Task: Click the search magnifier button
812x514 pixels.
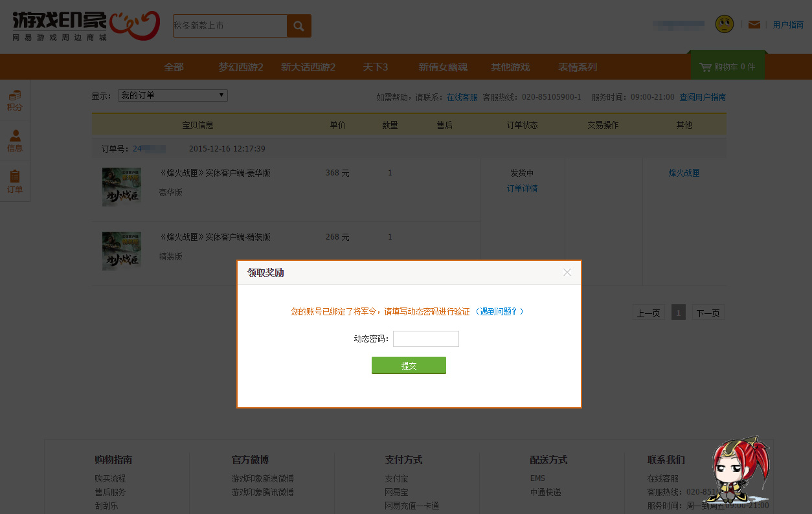Action: click(299, 26)
